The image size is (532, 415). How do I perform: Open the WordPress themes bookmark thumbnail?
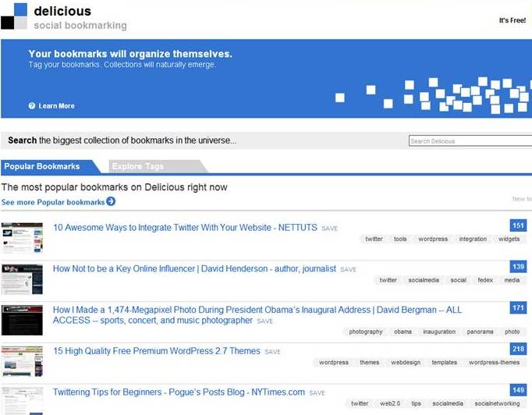[22, 361]
